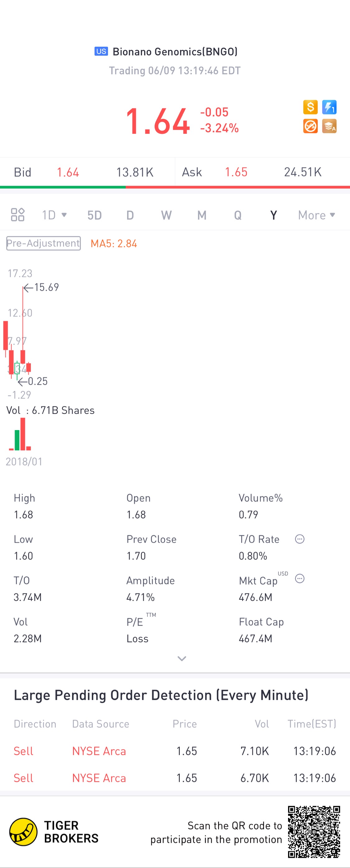Viewport: 350px width, 868px height.
Task: Open the 1D timeframe dropdown
Action: [x=54, y=215]
